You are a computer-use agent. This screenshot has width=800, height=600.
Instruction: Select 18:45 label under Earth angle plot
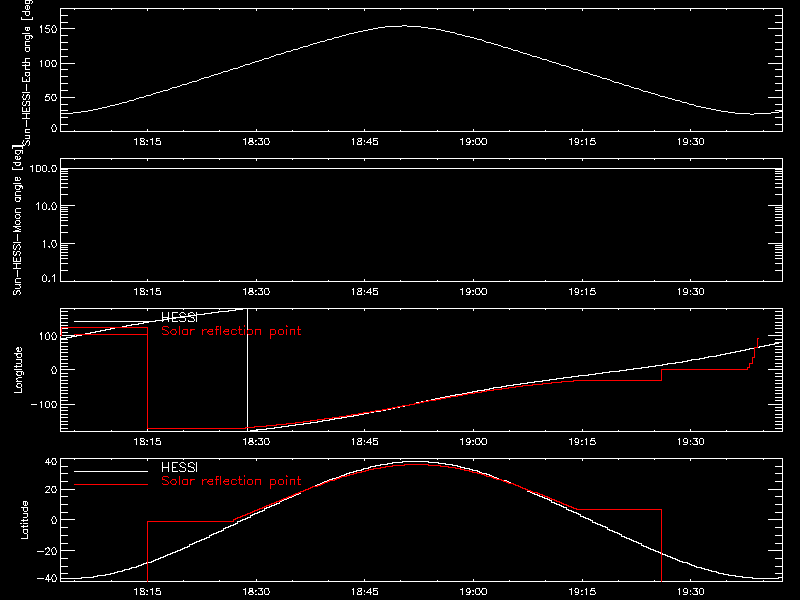[365, 142]
